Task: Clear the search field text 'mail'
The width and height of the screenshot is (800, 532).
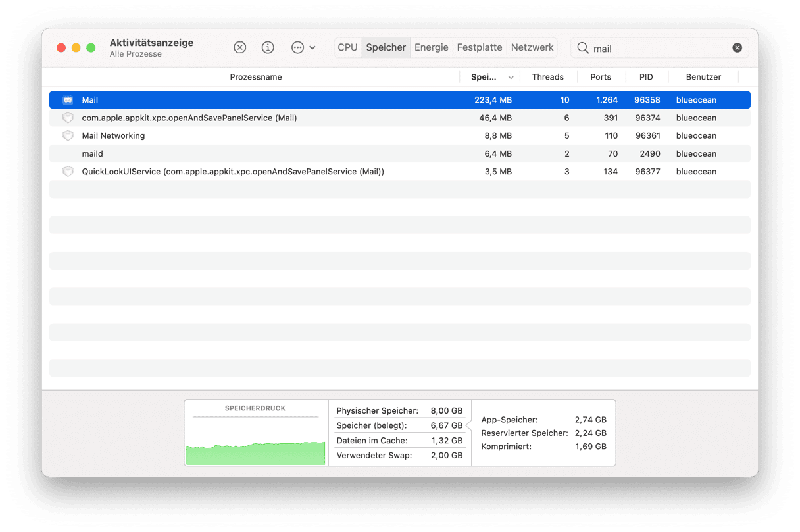Action: [737, 48]
